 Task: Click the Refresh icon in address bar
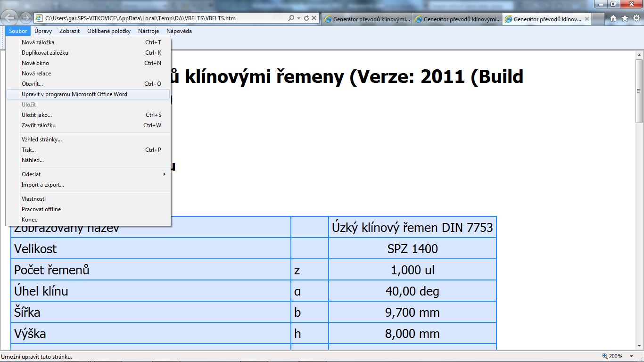coord(306,18)
